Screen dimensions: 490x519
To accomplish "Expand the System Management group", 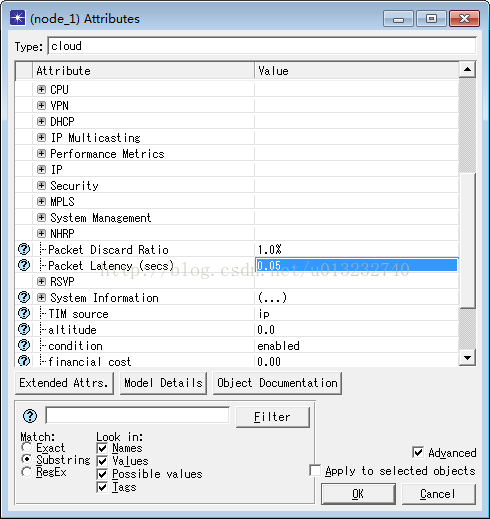I will pyautogui.click(x=41, y=217).
